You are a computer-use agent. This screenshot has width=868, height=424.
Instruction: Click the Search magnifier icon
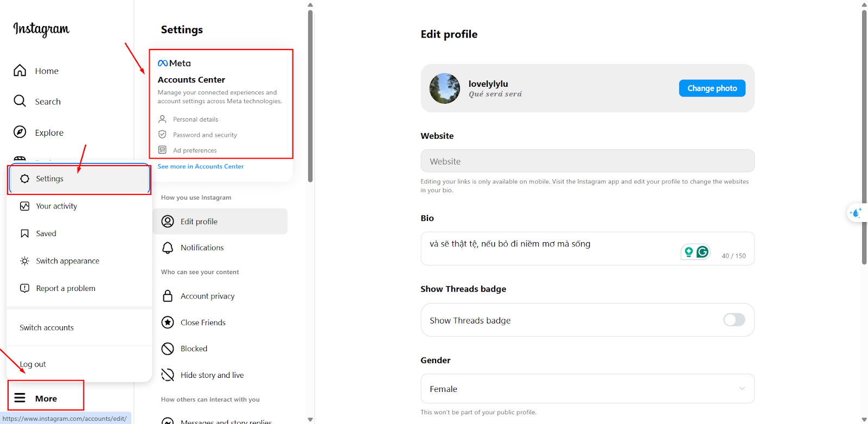tap(20, 101)
